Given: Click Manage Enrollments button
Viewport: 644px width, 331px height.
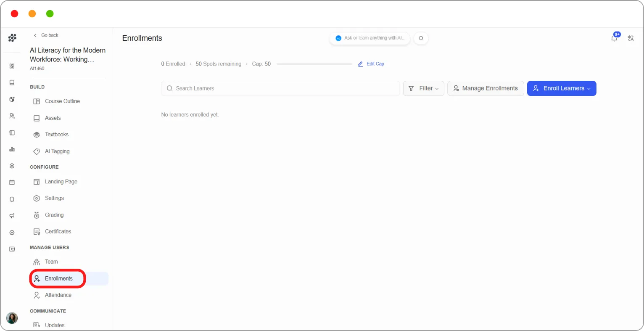Looking at the screenshot, I should pyautogui.click(x=486, y=88).
